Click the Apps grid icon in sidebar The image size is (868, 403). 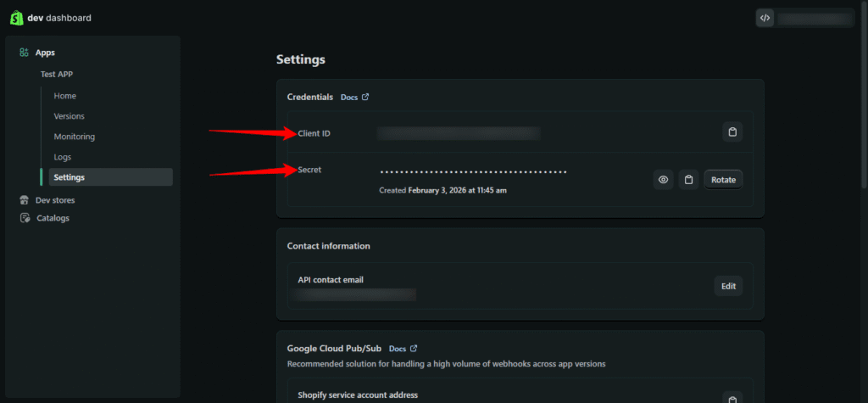tap(24, 53)
